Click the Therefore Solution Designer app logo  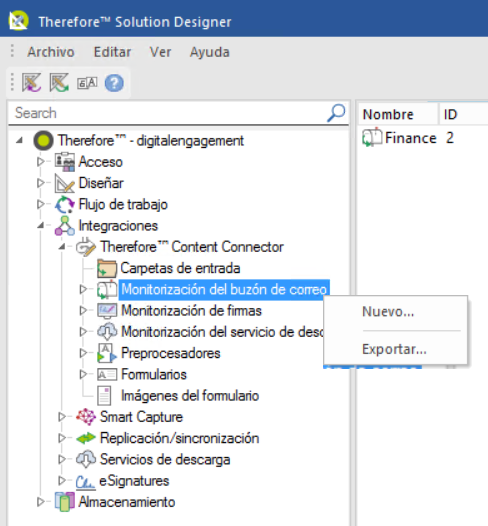[x=18, y=21]
